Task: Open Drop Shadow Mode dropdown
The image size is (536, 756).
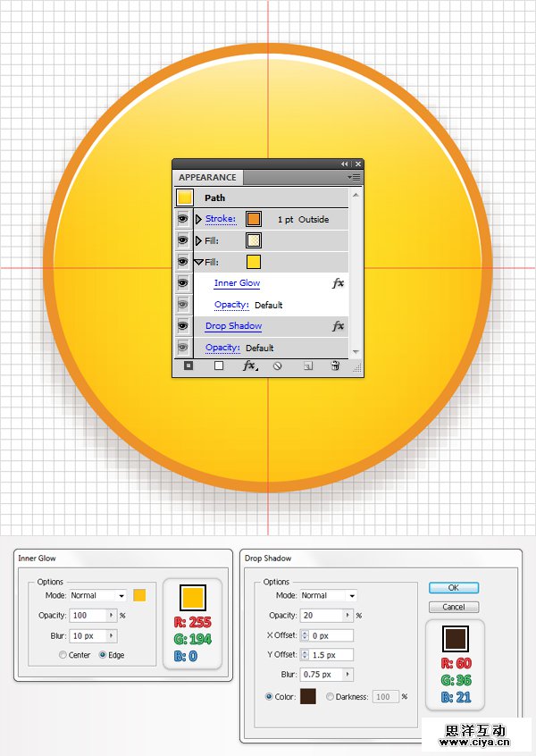Action: click(328, 595)
